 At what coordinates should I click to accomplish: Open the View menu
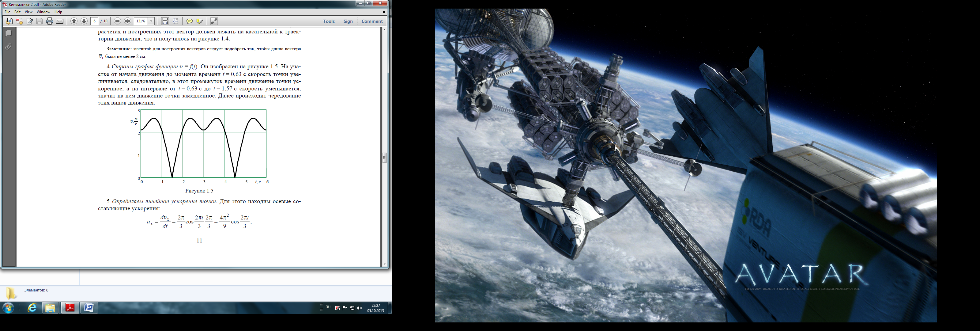click(x=28, y=12)
